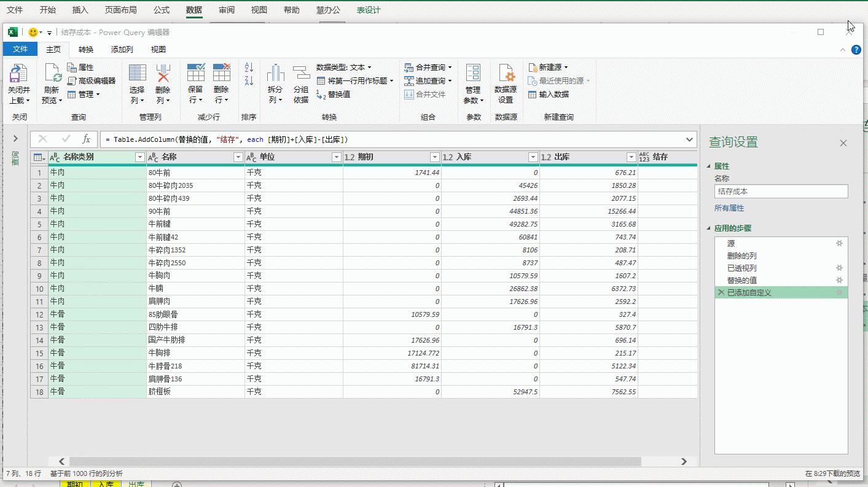
Task: Click the 删除行 (Remove Rows) icon
Action: point(222,72)
